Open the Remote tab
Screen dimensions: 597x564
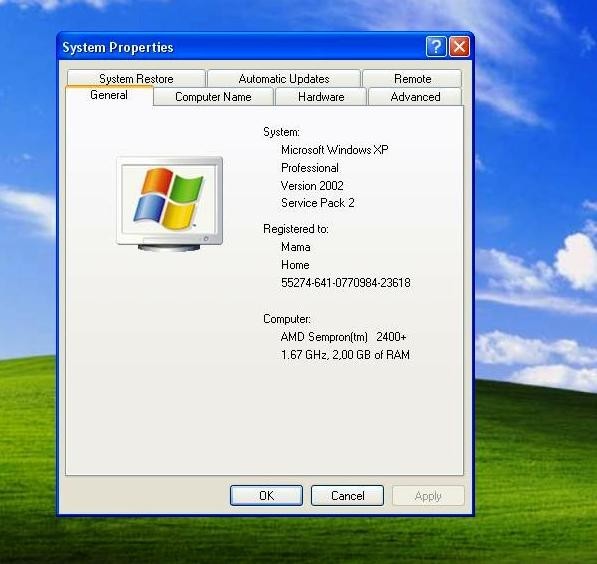pyautogui.click(x=412, y=78)
